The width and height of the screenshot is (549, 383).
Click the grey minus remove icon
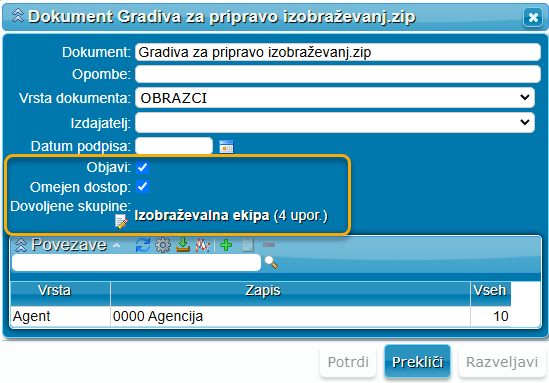point(269,245)
